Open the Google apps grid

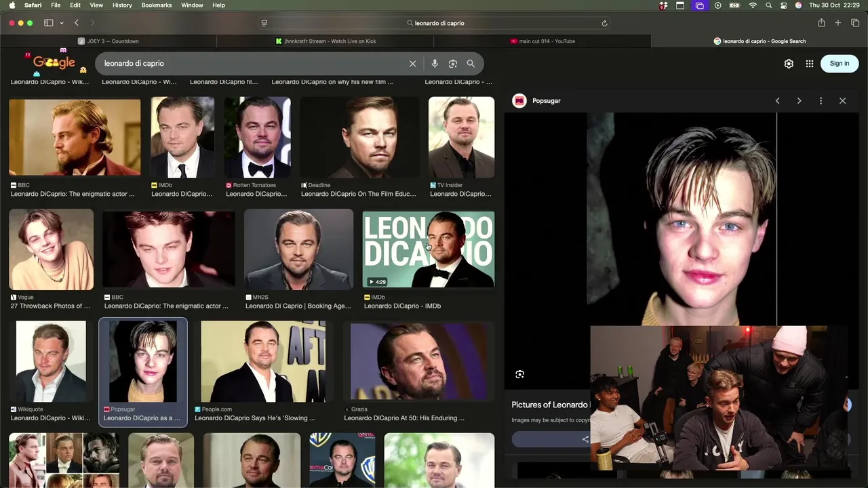point(810,64)
